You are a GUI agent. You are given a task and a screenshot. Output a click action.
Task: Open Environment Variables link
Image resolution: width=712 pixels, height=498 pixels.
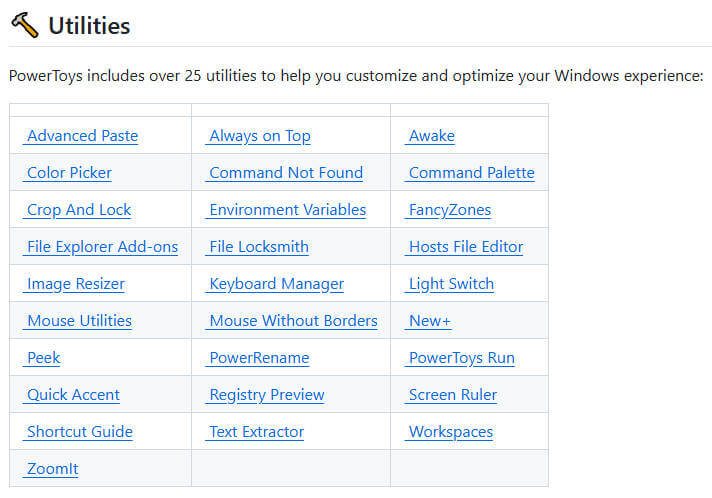(x=286, y=210)
